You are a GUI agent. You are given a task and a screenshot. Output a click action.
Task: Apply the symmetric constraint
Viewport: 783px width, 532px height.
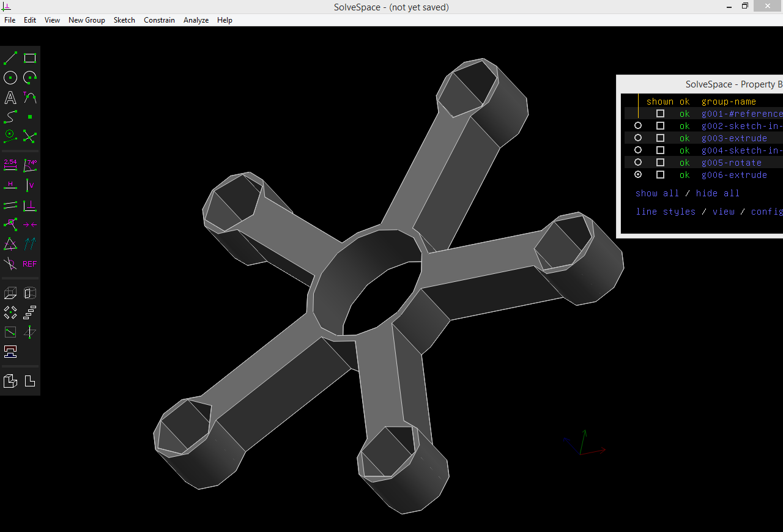point(30,224)
